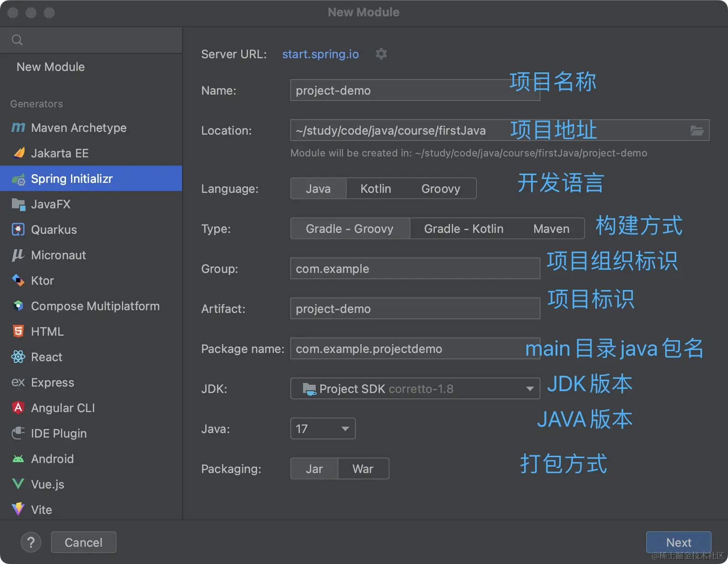Set packaging to War
This screenshot has width=728, height=564.
coord(363,468)
